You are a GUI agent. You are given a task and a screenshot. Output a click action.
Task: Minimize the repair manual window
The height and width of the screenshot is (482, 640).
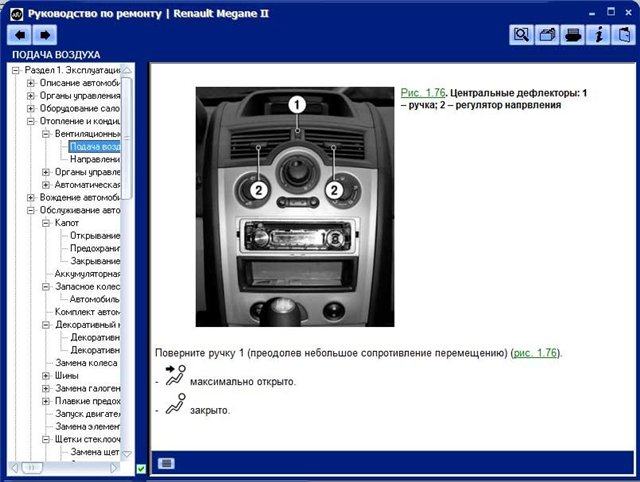coord(592,13)
